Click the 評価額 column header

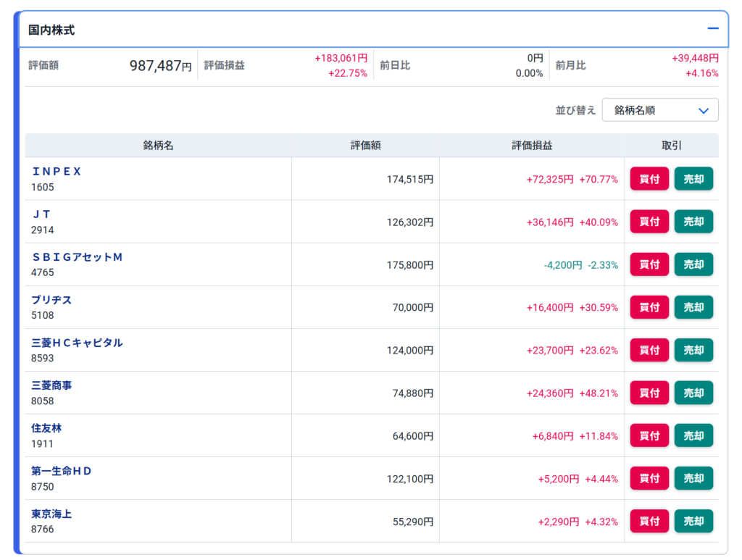point(365,146)
